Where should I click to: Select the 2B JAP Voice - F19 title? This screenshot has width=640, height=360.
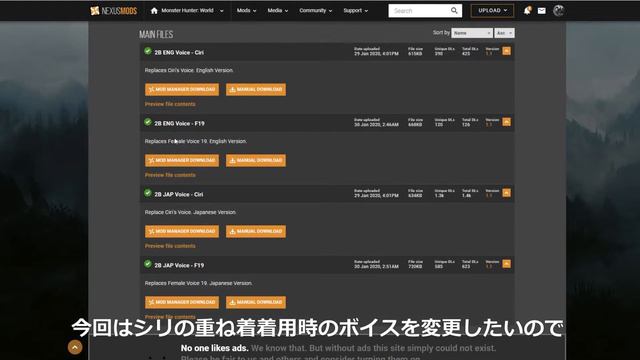[179, 265]
